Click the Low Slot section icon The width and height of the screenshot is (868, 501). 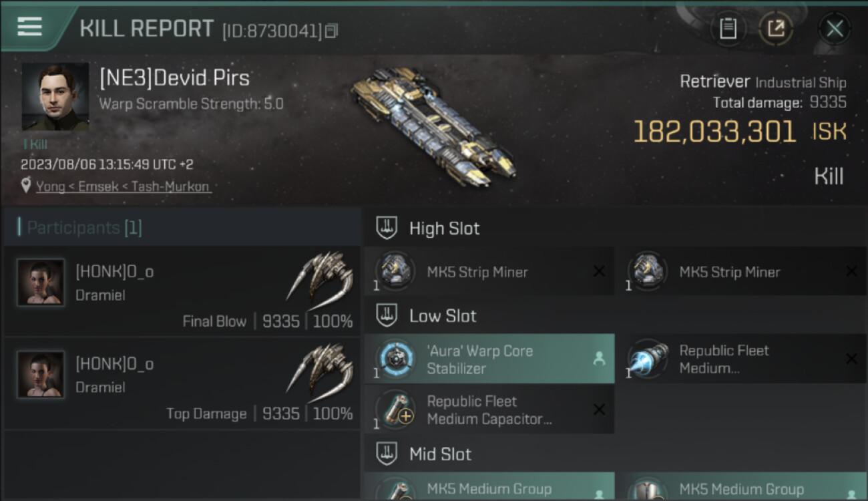point(387,315)
